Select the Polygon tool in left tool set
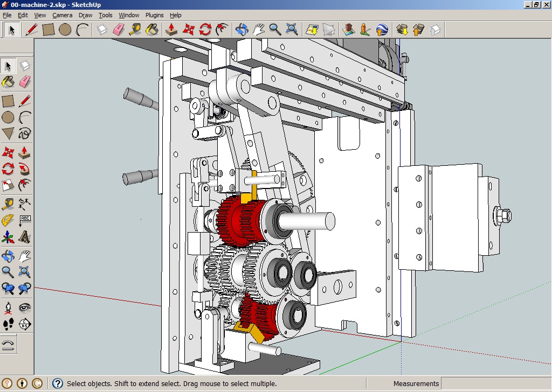This screenshot has width=552, height=392. [8, 134]
